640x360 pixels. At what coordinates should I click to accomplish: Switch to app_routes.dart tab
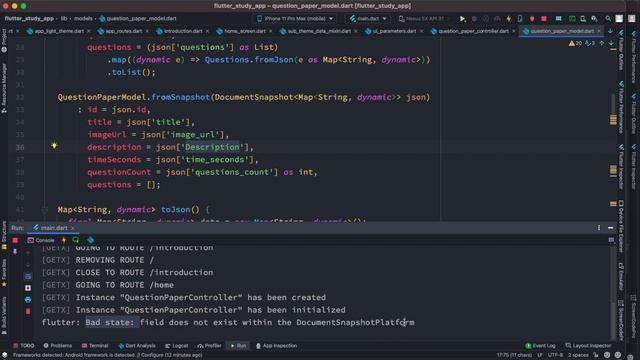point(123,31)
